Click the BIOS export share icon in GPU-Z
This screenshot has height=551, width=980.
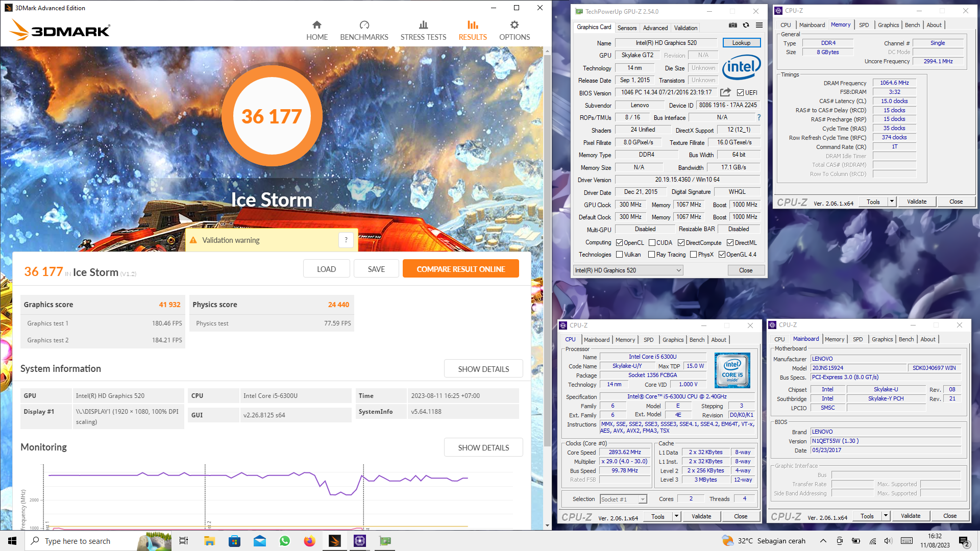[725, 92]
